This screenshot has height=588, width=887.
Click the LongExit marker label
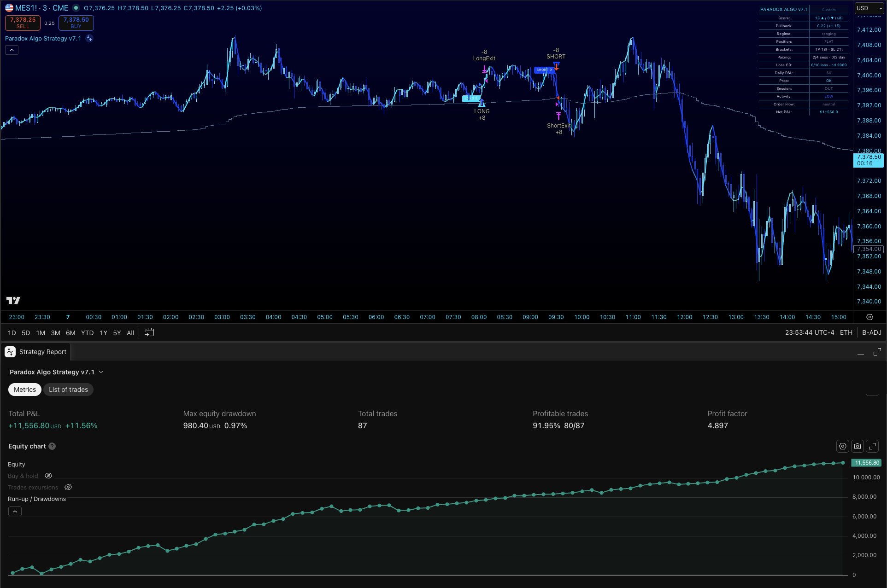pyautogui.click(x=484, y=58)
